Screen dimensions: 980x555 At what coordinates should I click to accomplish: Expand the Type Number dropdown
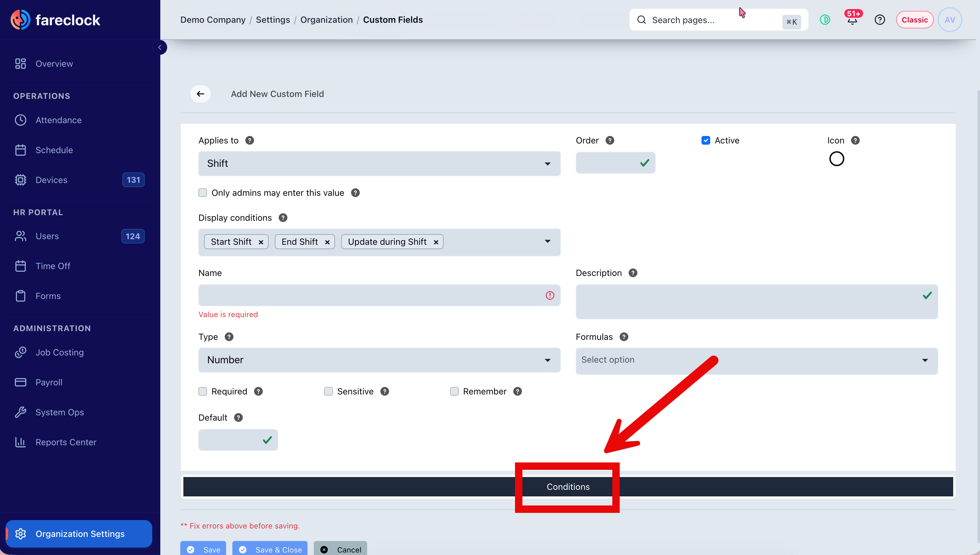[379, 360]
